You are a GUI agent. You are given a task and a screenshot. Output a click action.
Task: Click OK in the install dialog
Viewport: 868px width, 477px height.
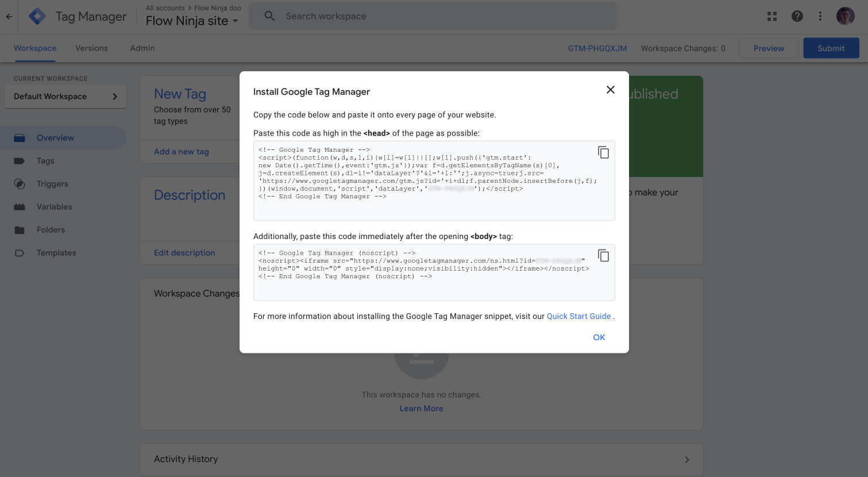[x=599, y=337]
